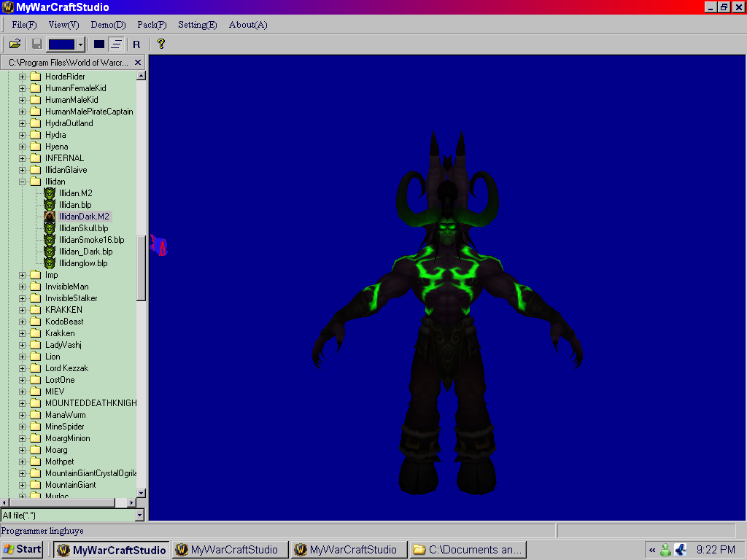Expand the KodoBeast folder
Viewport: 747px width, 560px height.
point(22,322)
